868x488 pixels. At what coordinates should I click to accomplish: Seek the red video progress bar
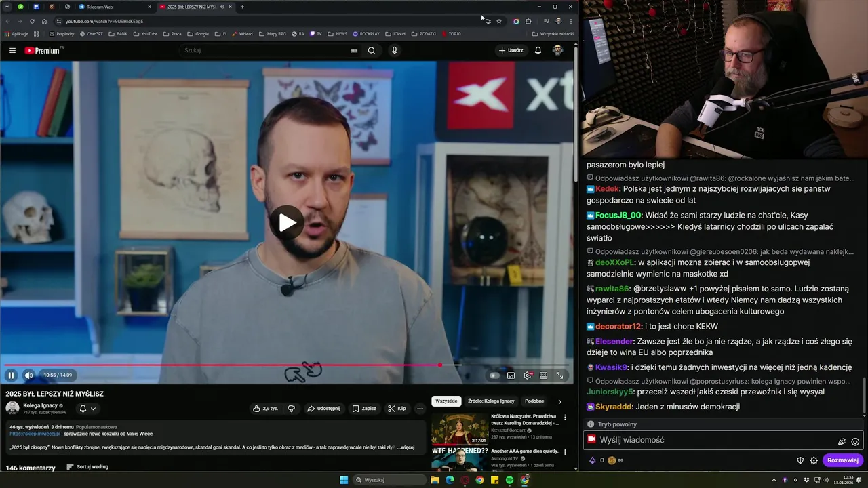288,365
